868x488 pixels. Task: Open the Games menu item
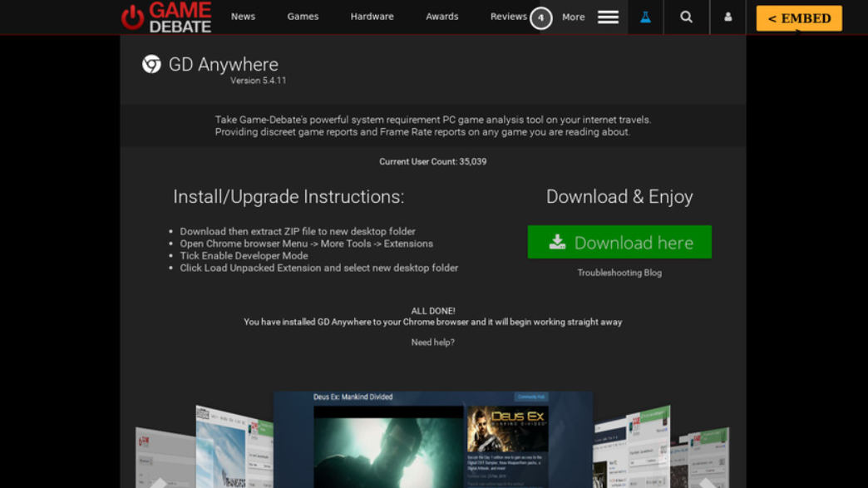(303, 17)
